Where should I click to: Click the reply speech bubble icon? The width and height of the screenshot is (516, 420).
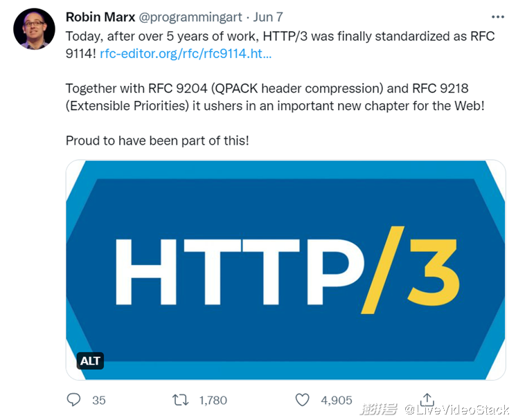(74, 400)
